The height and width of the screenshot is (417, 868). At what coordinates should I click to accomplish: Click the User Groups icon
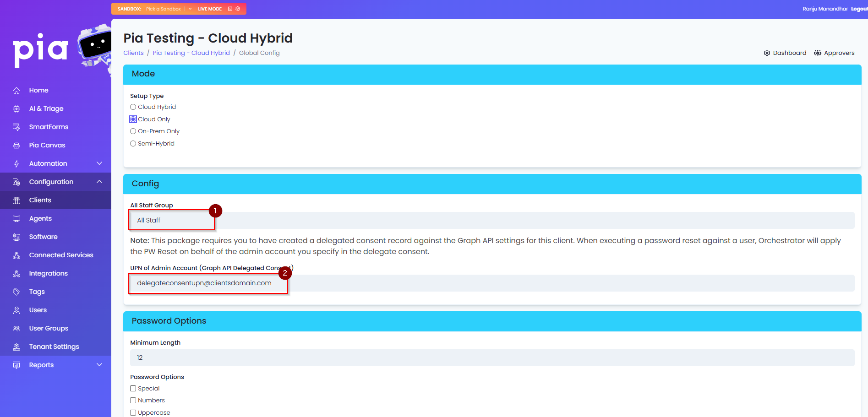pos(16,329)
